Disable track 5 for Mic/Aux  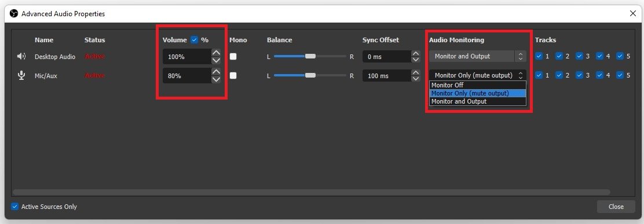(x=620, y=75)
